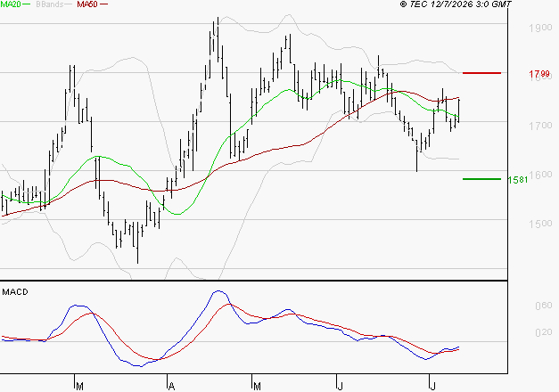559x392 pixels.
Task: Click the 060 MACD axis label
Action: coord(544,306)
